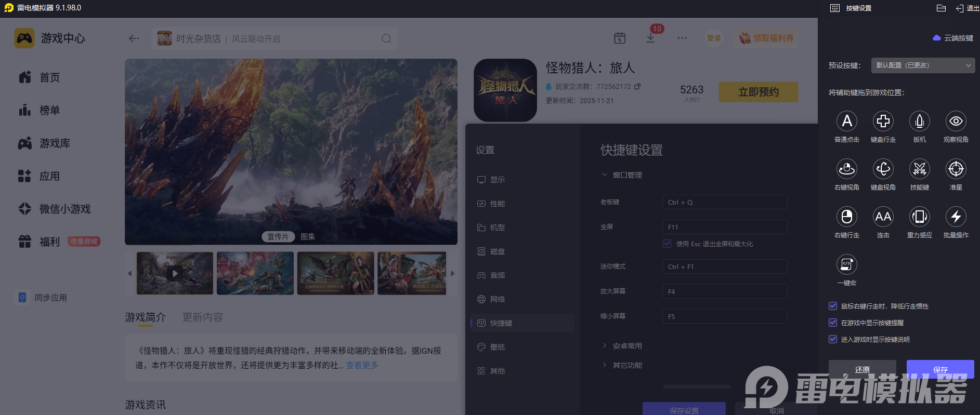Screen dimensions: 980x415
Task: Select the 连击 (combo) AA icon
Action: click(883, 217)
